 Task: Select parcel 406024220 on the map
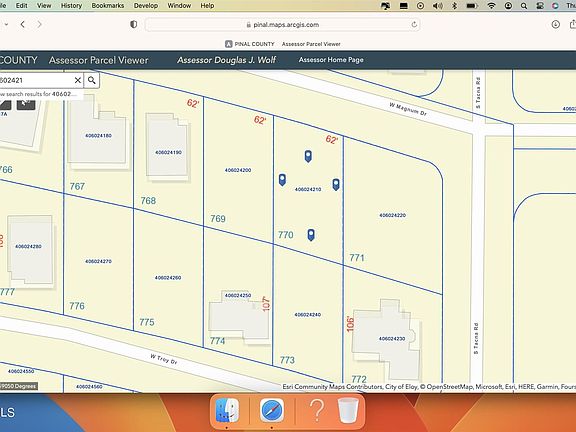click(392, 215)
